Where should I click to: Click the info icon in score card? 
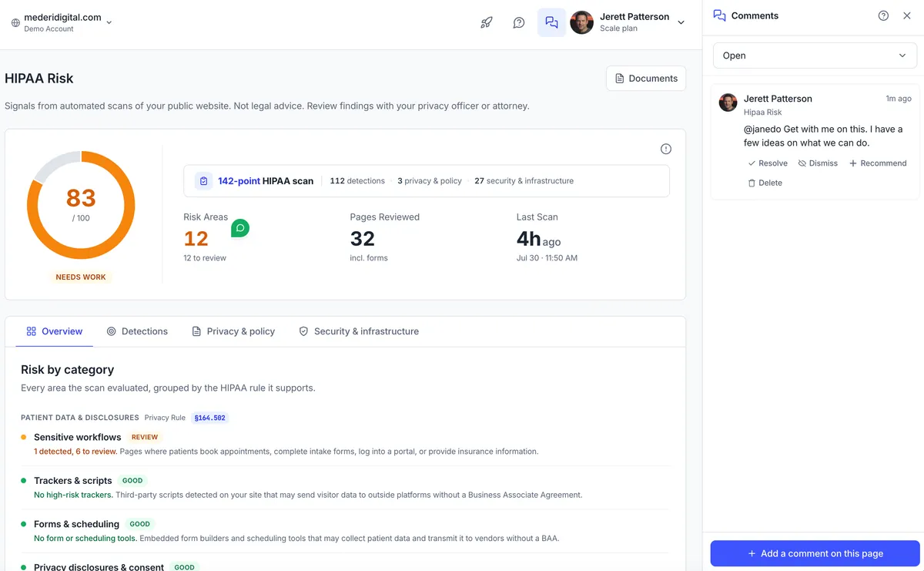tap(666, 149)
